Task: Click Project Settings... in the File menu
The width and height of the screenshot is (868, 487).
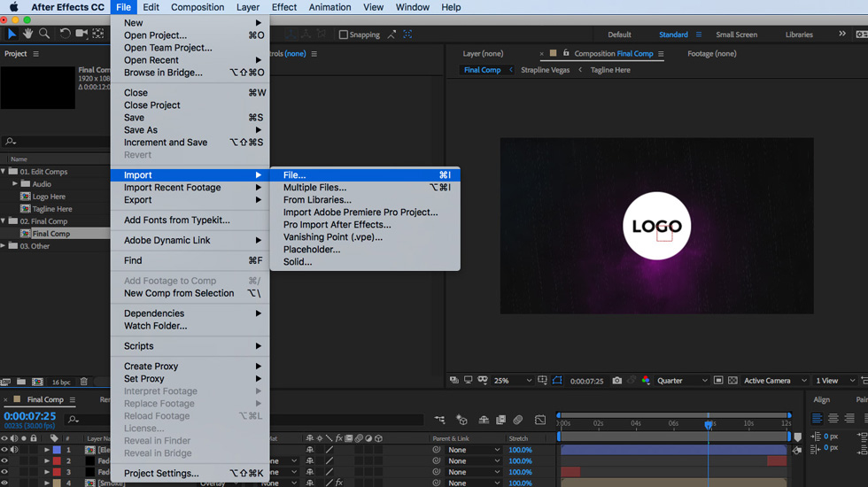Action: [x=190, y=473]
